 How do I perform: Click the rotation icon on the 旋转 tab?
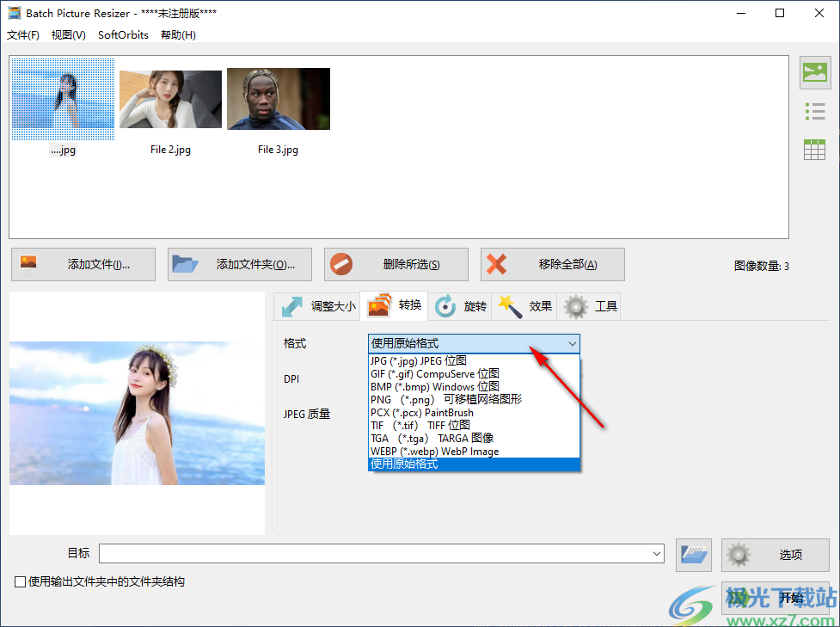(446, 305)
